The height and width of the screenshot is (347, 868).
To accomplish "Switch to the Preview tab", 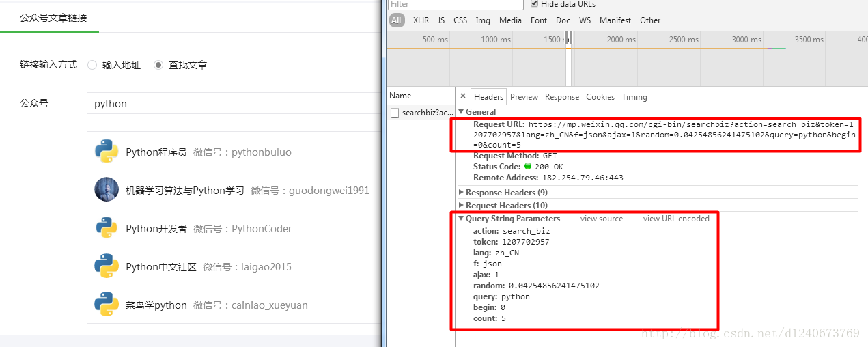I will (524, 97).
